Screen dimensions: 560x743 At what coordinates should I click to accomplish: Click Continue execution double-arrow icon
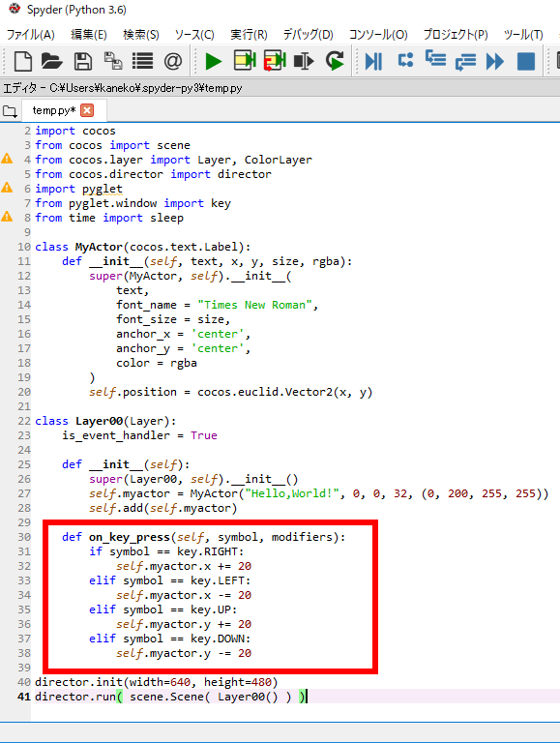tap(495, 61)
